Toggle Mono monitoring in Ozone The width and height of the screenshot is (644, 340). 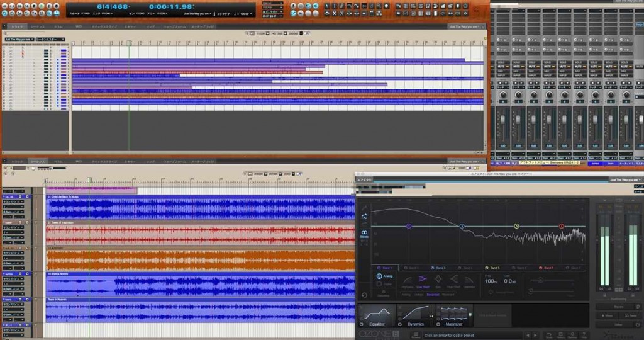point(608,315)
